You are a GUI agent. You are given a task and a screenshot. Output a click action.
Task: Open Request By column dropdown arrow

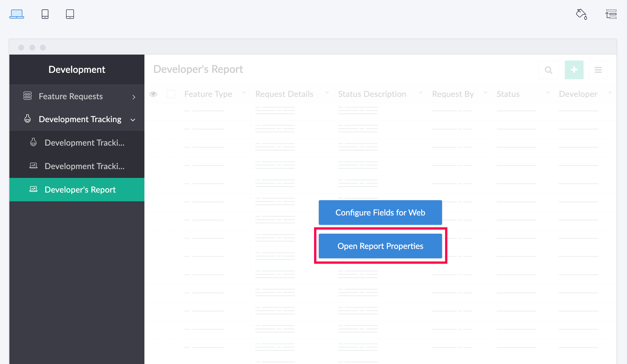click(486, 93)
